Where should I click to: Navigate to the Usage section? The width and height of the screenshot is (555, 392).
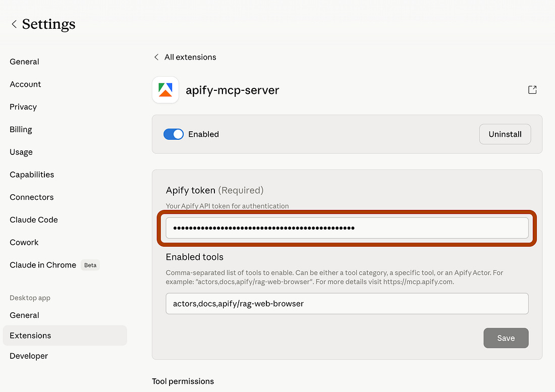coord(20,152)
